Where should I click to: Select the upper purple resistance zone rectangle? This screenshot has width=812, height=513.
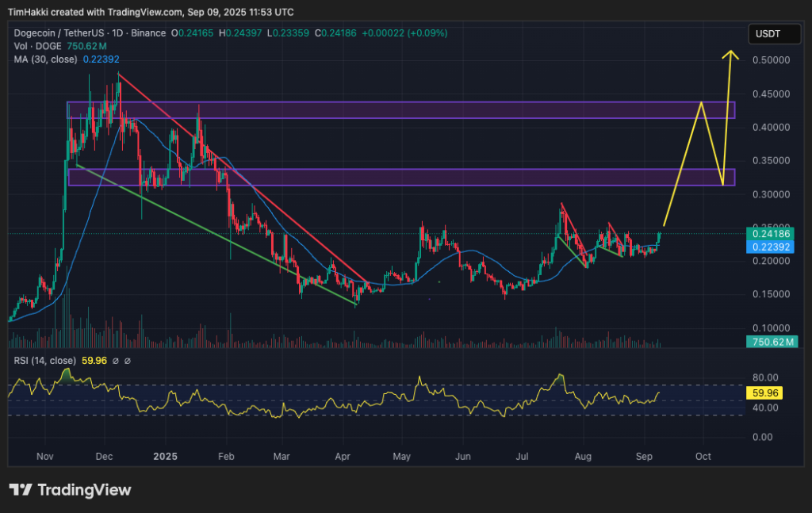[x=396, y=111]
